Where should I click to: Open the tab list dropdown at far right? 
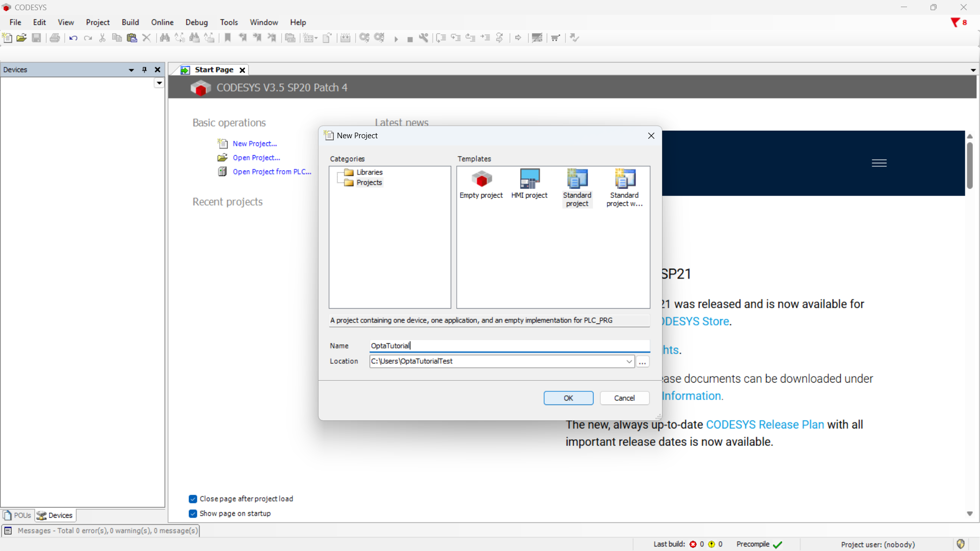[973, 70]
